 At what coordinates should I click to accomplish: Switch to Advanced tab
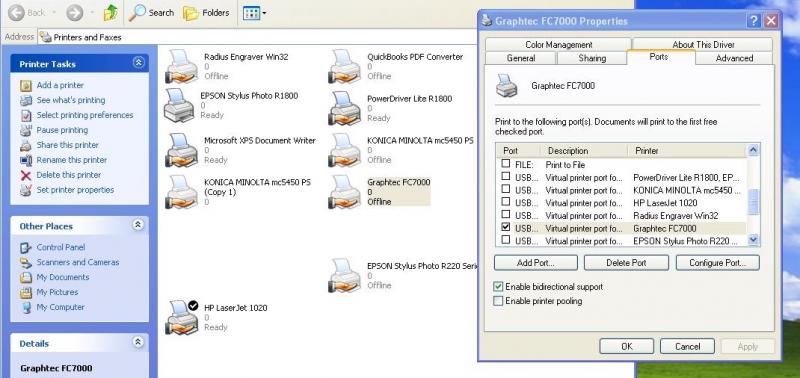[734, 58]
